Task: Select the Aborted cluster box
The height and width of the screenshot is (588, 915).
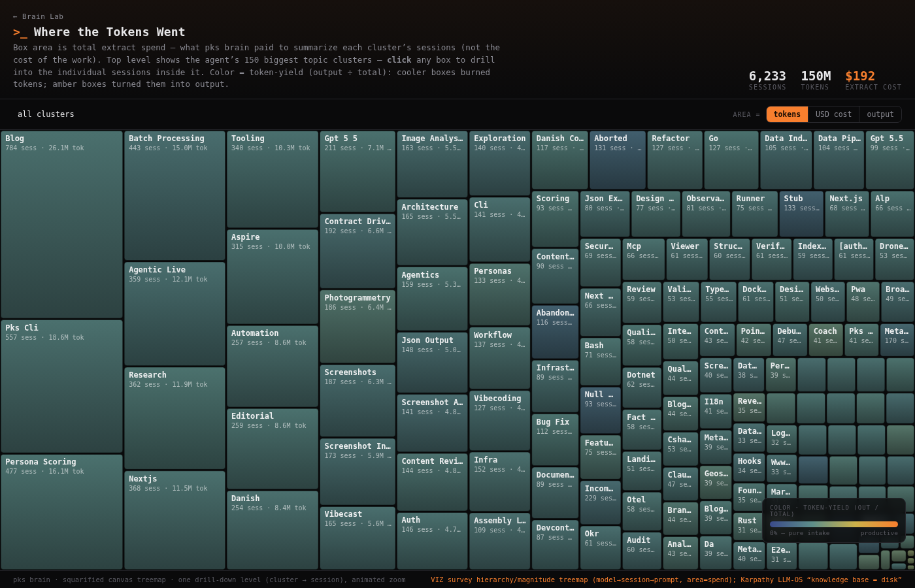Action: tap(618, 160)
